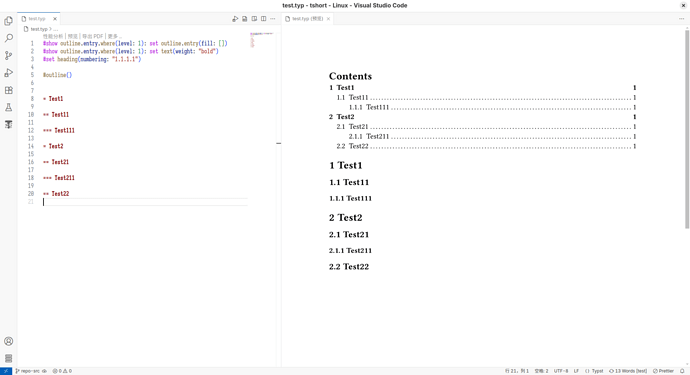Switch to the test.typ preview tab
690x375 pixels.
coord(308,19)
